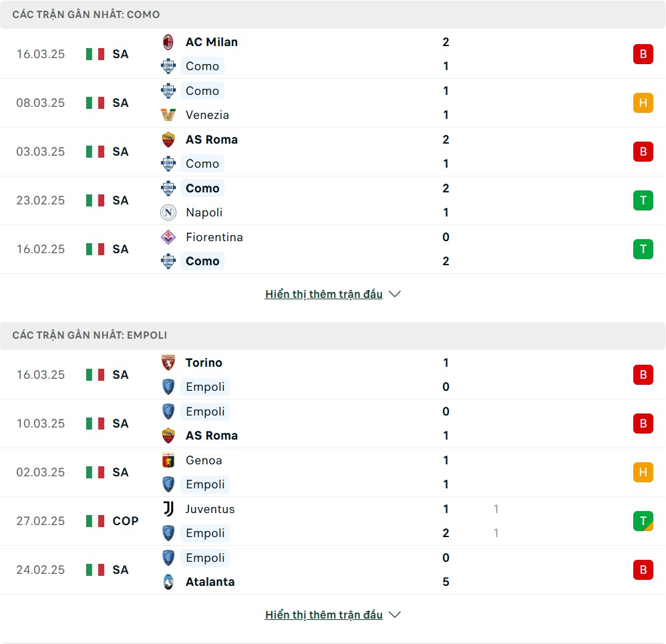The image size is (666, 644).
Task: Click the AC Milan club crest
Action: click(168, 42)
